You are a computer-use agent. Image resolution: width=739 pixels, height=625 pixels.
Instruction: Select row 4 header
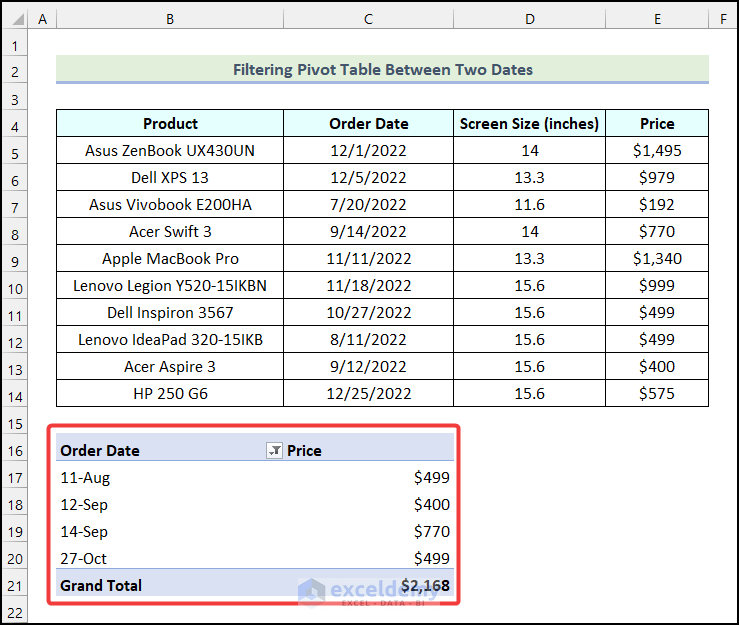click(x=14, y=124)
